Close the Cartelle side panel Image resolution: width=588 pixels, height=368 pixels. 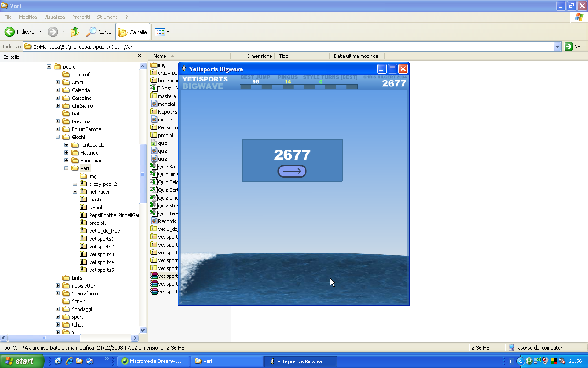(x=140, y=56)
